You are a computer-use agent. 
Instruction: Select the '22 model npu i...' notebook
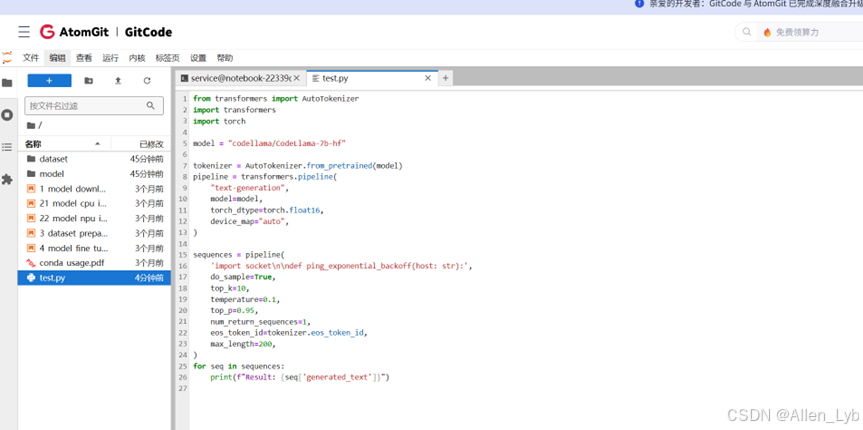[x=95, y=219]
